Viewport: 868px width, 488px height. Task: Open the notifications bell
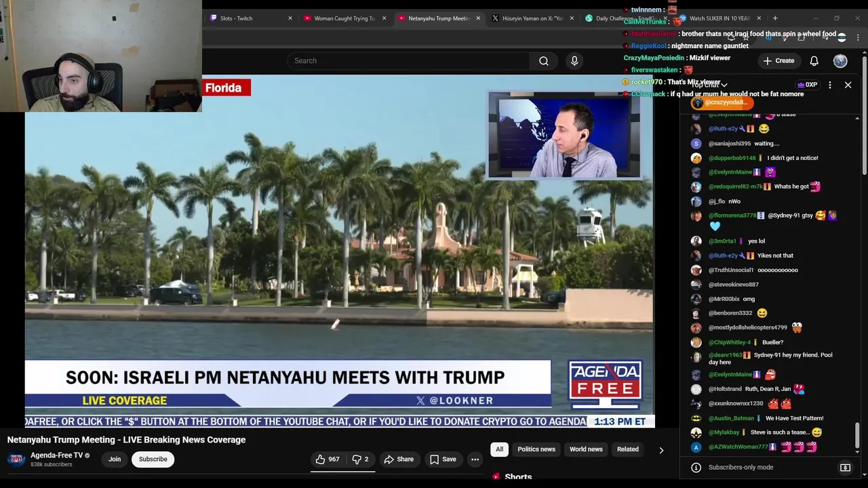point(814,61)
